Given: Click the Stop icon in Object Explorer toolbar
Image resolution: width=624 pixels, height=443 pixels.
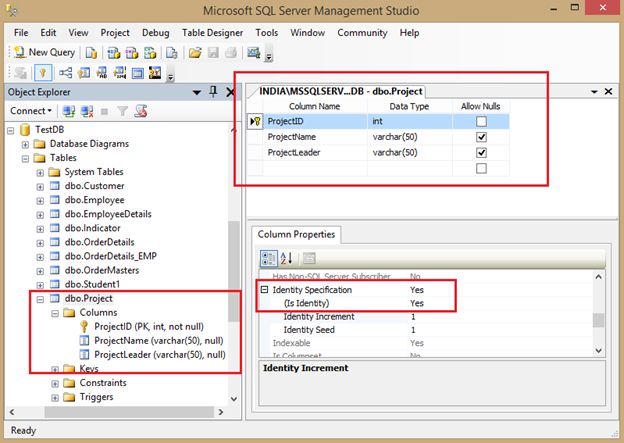Looking at the screenshot, I should point(105,111).
